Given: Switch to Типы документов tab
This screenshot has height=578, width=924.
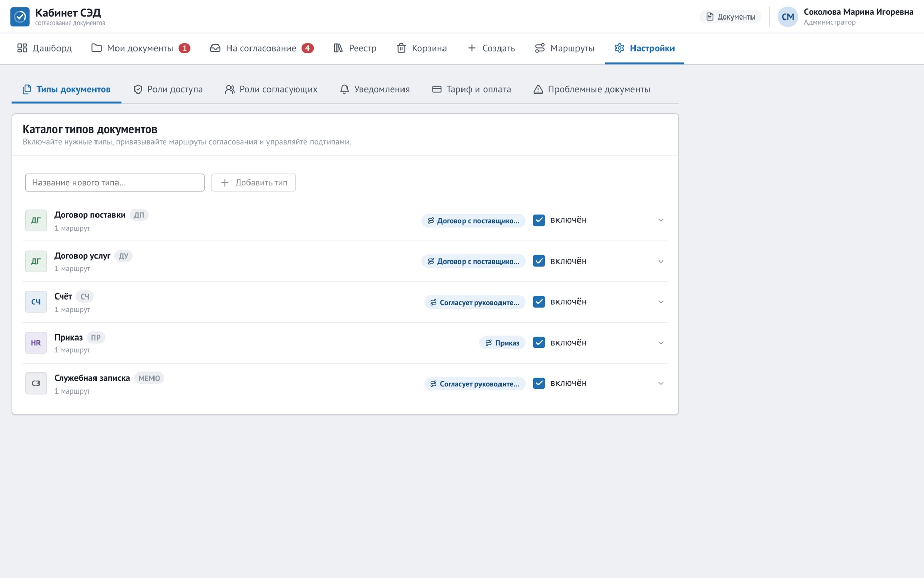Looking at the screenshot, I should (x=67, y=89).
